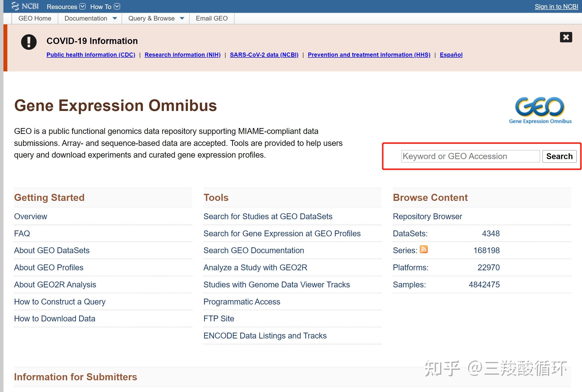Click the Series count 168198
582x392 pixels.
point(486,250)
